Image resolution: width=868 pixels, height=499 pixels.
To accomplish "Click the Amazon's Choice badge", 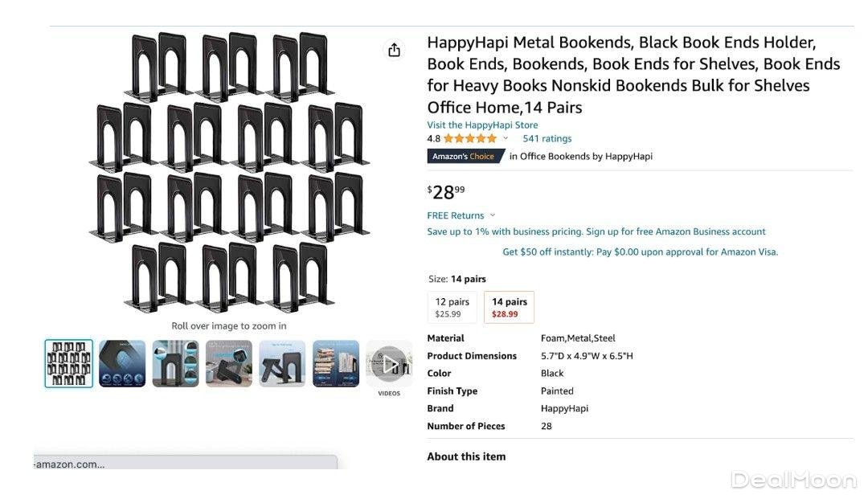I will 464,157.
